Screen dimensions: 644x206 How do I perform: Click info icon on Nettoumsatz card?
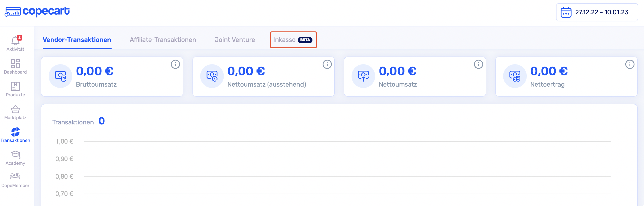coord(478,64)
